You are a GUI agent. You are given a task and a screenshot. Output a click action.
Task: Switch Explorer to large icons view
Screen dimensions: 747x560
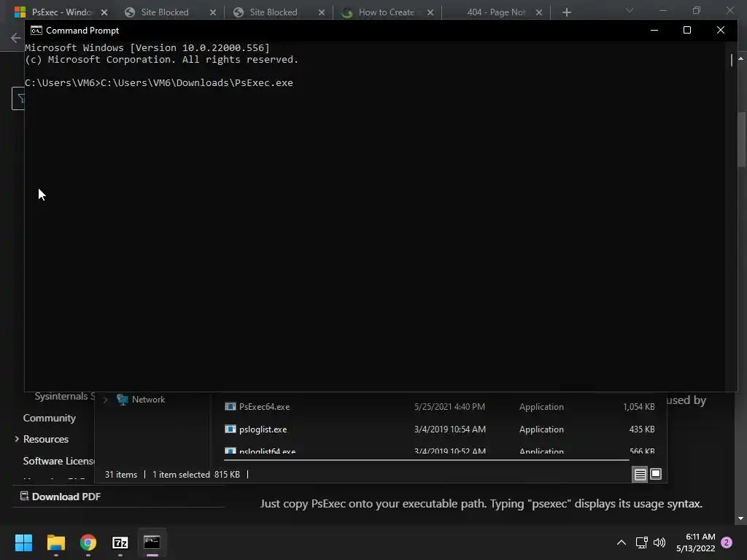[x=656, y=474]
